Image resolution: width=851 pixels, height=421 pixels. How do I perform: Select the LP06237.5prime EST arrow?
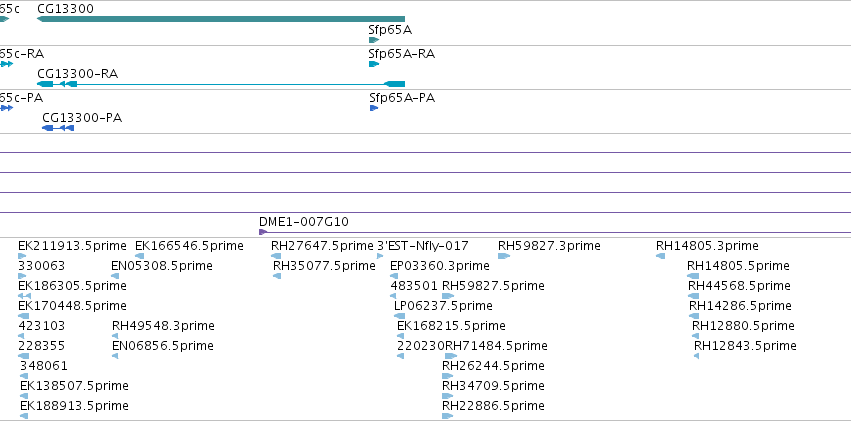pos(399,316)
